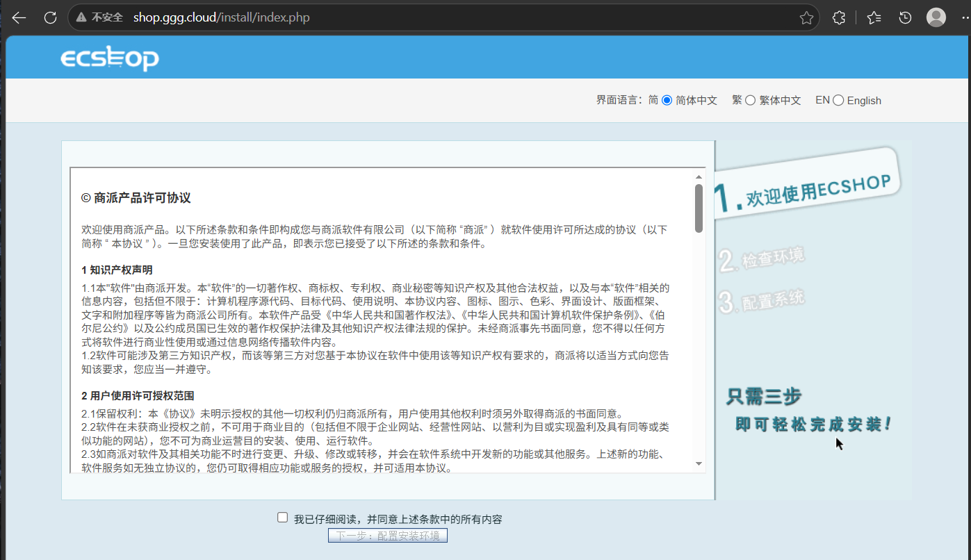Bookmark this page with star icon
971x560 pixels.
click(806, 17)
